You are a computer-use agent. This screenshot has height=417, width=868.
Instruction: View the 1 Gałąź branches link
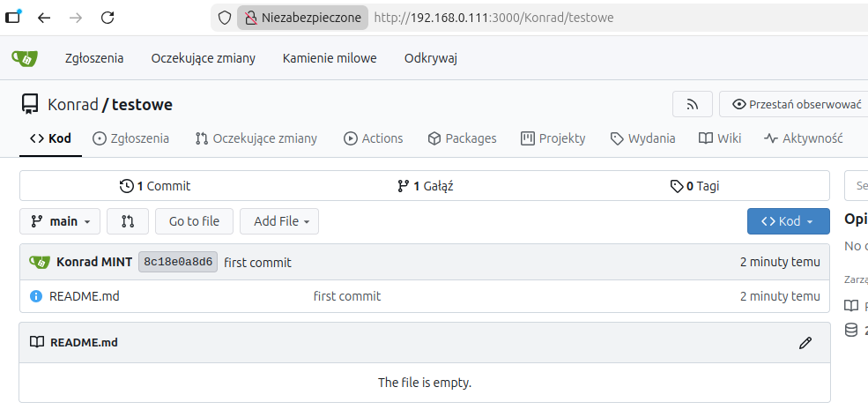click(425, 186)
